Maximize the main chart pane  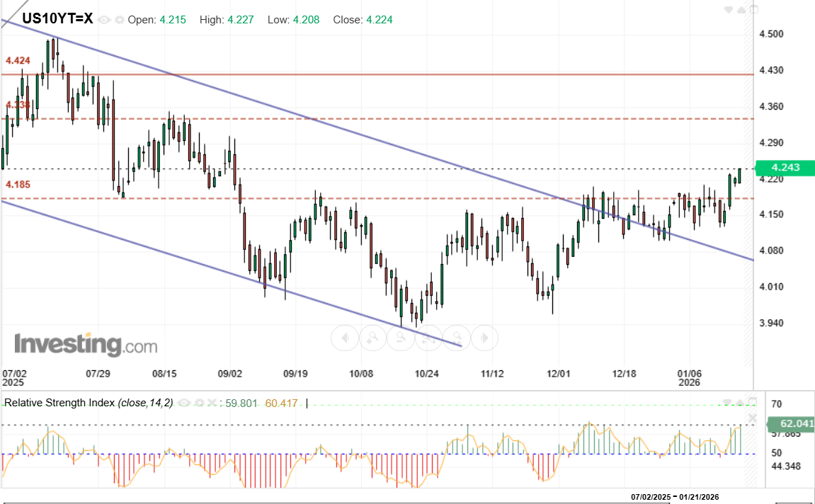click(753, 10)
